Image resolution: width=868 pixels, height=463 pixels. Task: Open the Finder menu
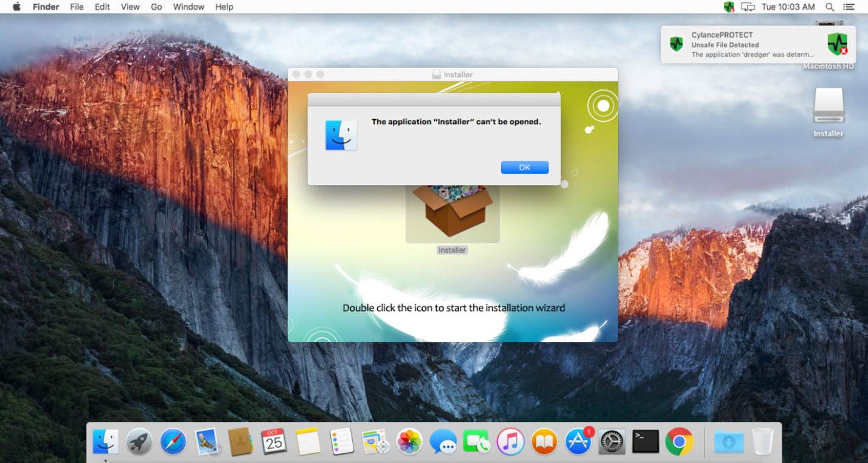point(47,7)
